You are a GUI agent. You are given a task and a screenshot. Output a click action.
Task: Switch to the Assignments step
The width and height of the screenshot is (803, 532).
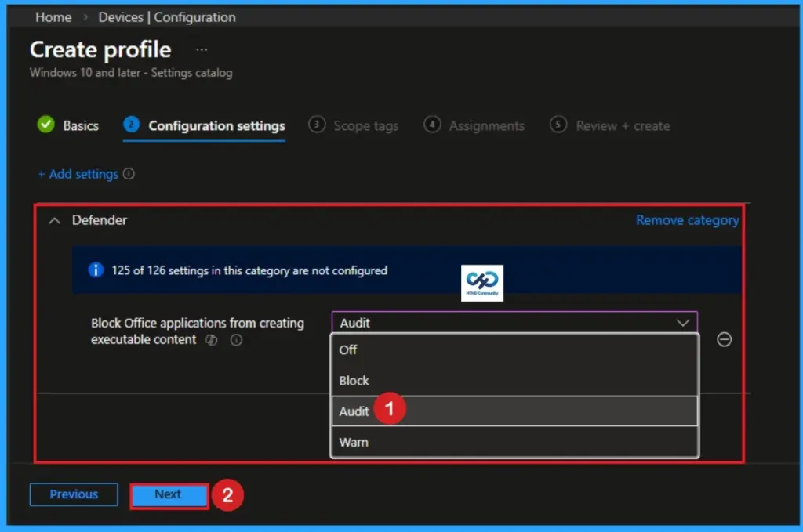coord(487,125)
